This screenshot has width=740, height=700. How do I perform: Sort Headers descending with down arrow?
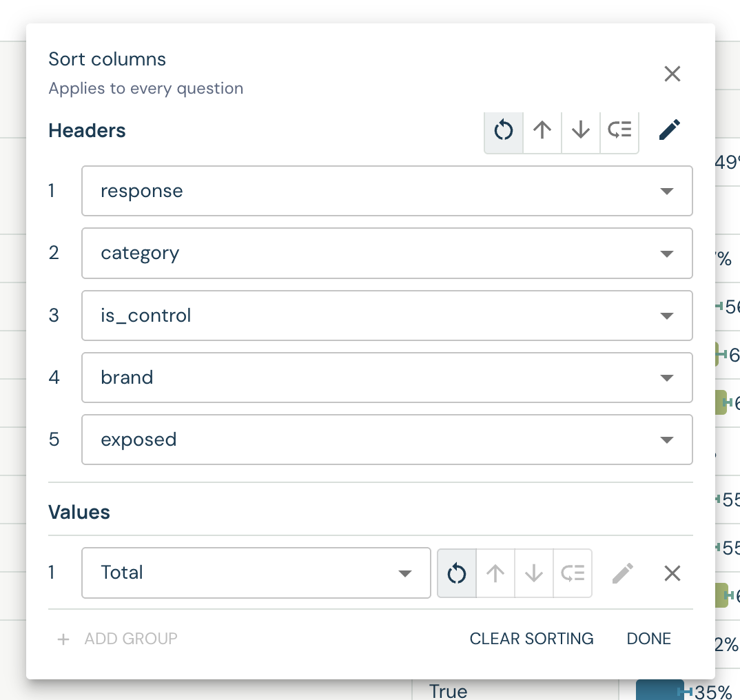(x=580, y=130)
